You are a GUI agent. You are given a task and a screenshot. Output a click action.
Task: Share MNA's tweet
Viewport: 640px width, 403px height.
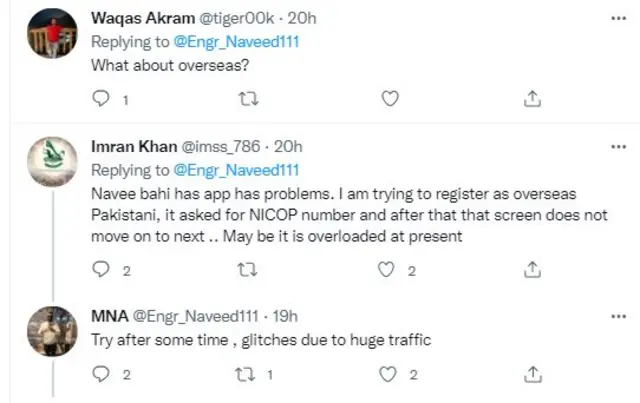point(534,374)
